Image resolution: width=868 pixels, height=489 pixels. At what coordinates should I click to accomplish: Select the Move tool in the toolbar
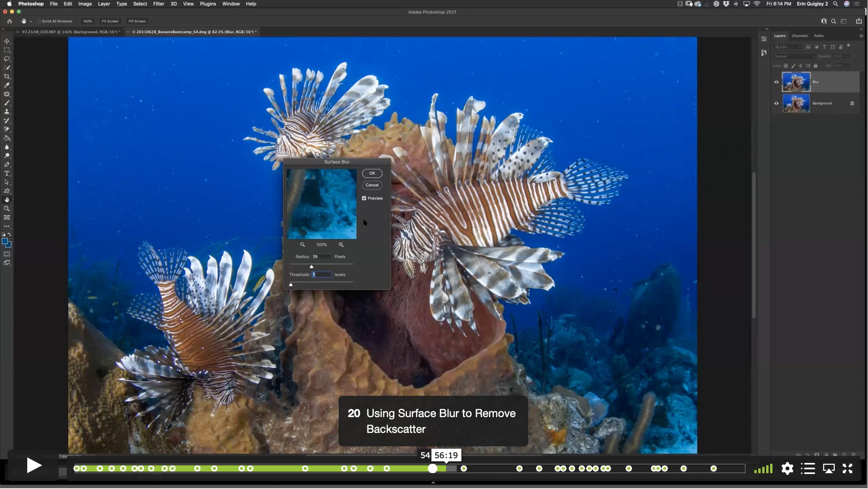click(7, 41)
